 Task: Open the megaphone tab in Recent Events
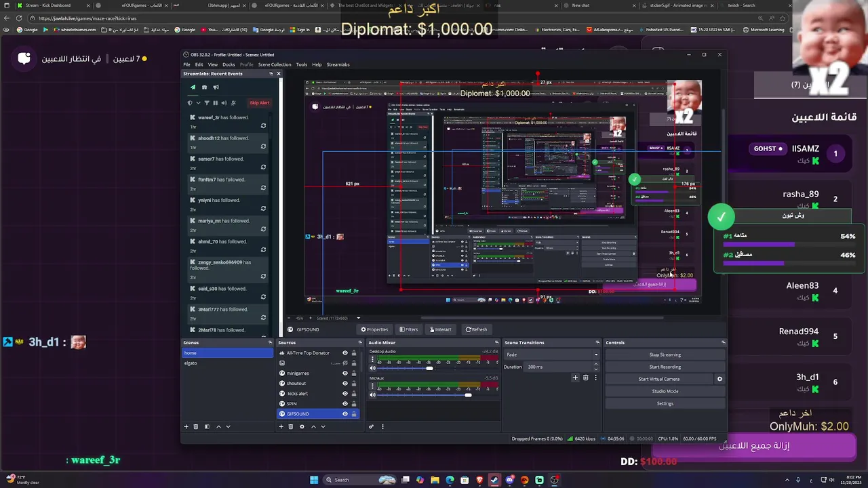click(x=216, y=87)
